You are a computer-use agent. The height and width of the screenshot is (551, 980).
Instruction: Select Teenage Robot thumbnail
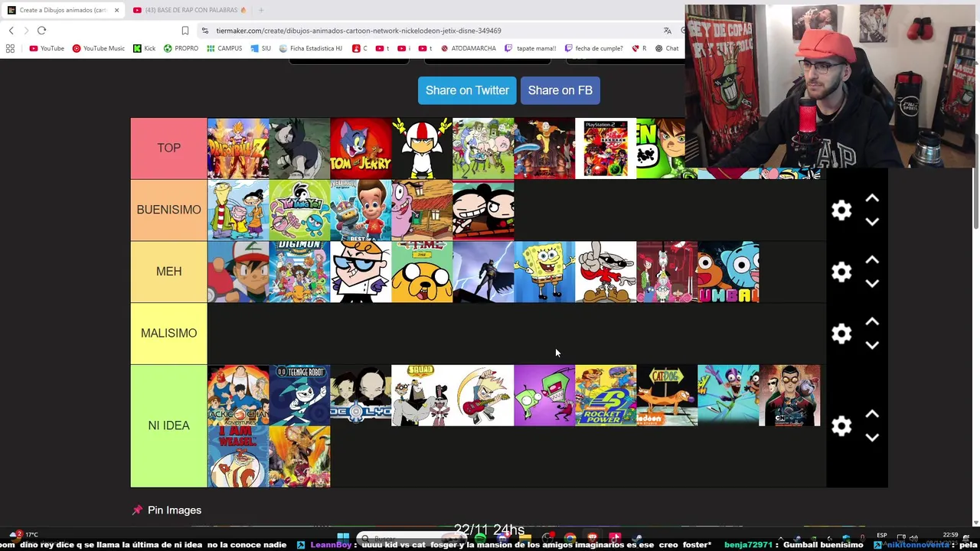pos(299,396)
